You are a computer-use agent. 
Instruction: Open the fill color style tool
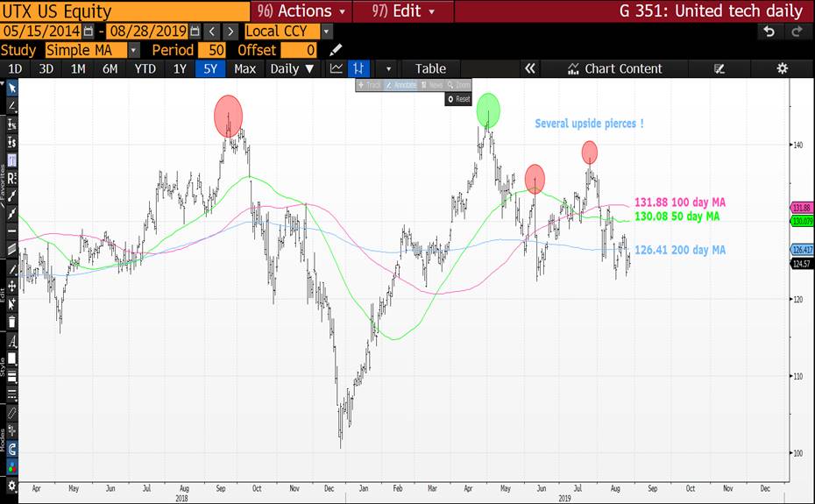(11, 358)
